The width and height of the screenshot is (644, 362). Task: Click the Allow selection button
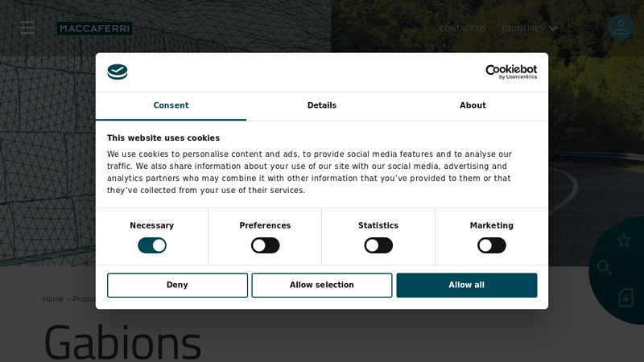click(322, 286)
